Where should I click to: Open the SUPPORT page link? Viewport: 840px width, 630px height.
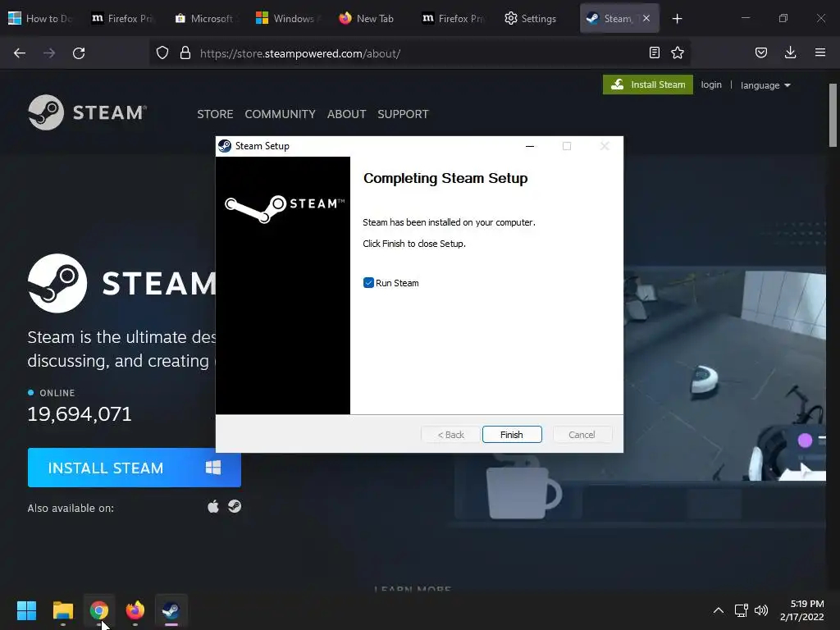click(403, 114)
